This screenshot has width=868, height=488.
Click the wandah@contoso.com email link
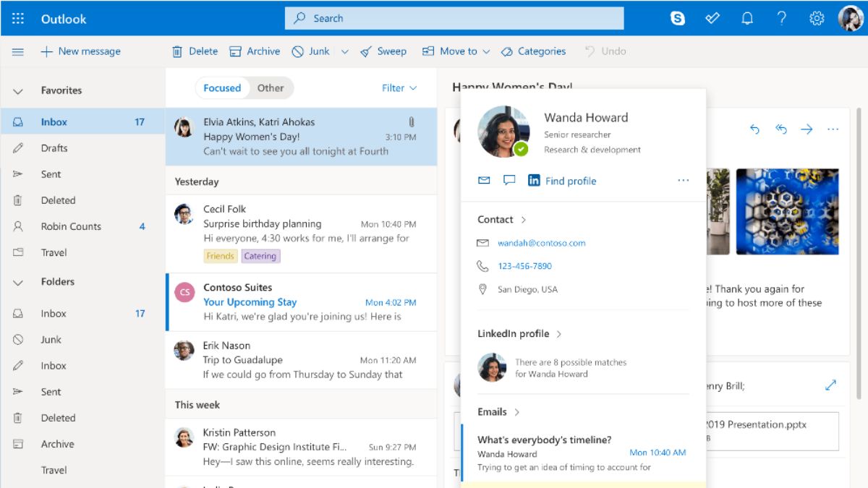[541, 243]
